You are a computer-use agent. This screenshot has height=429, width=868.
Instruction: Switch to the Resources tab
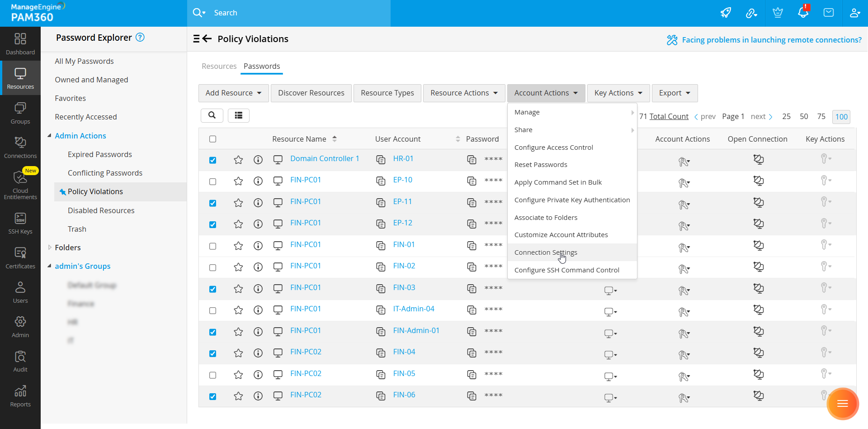(219, 67)
